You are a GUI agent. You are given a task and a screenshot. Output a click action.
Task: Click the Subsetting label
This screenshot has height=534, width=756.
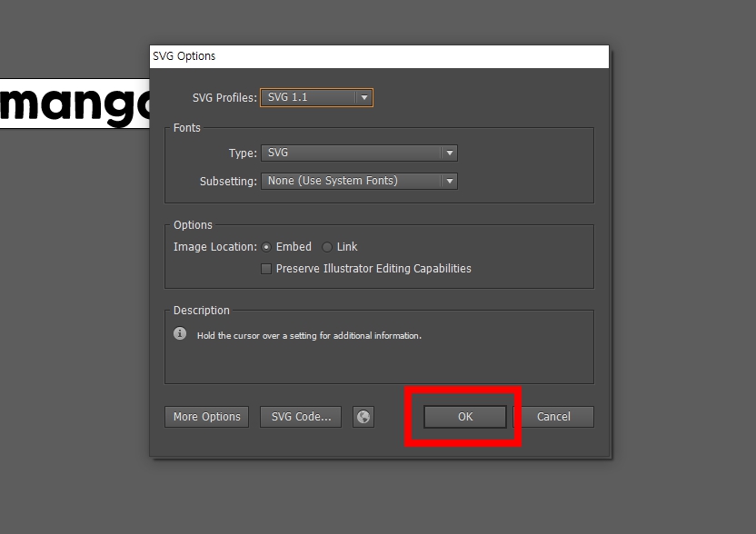coord(229,182)
